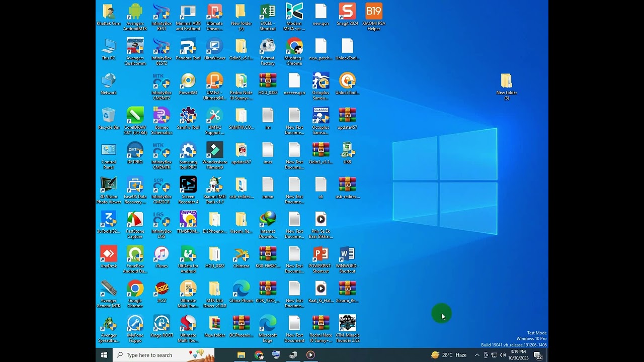
Task: Select the AnyDesk desktop shortcut
Action: pyautogui.click(x=109, y=254)
